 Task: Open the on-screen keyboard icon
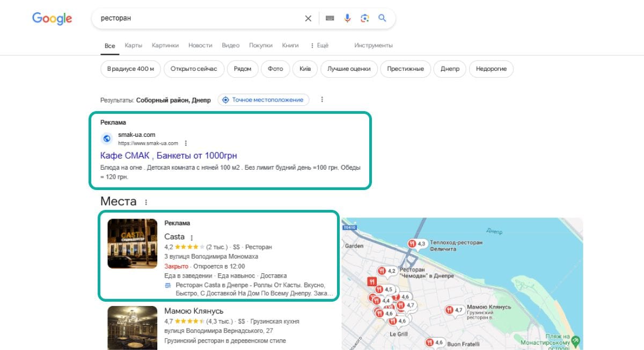(x=330, y=18)
